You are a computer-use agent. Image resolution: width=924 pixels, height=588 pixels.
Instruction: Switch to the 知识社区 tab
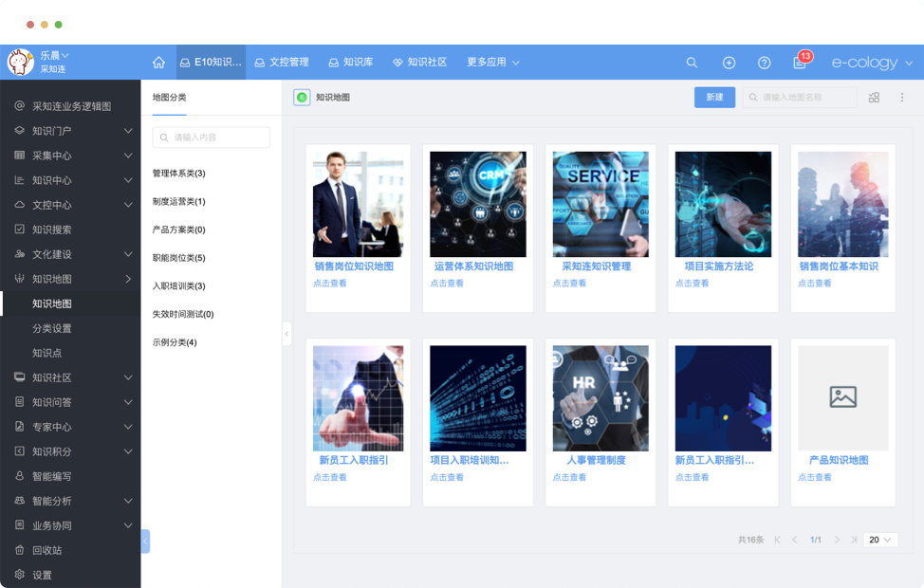[419, 63]
